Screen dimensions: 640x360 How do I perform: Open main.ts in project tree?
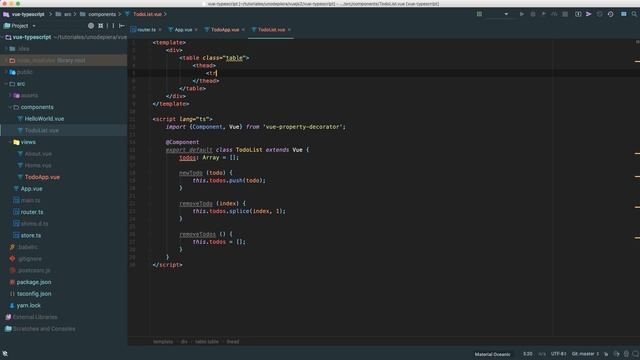tap(30, 200)
